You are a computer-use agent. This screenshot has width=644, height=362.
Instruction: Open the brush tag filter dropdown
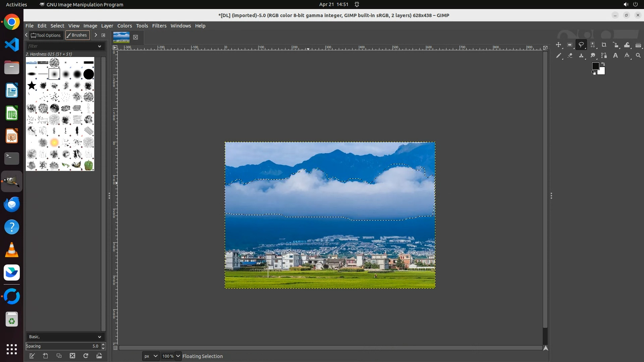(x=99, y=46)
